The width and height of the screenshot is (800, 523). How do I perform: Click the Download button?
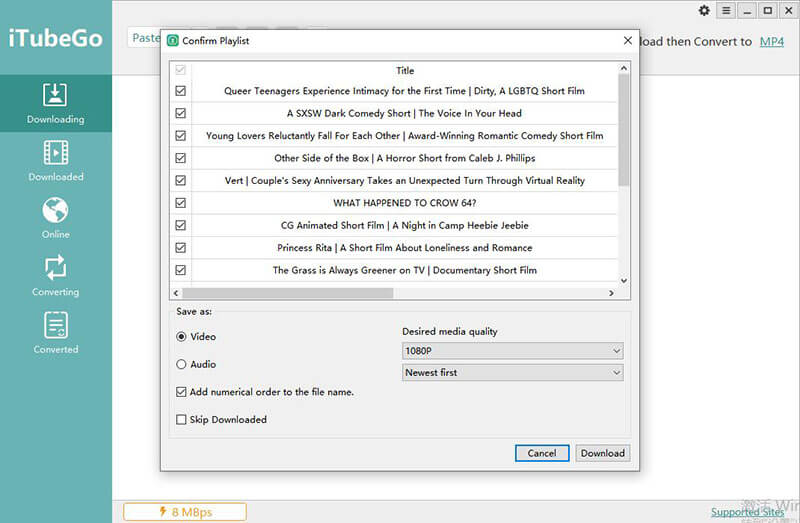[603, 453]
